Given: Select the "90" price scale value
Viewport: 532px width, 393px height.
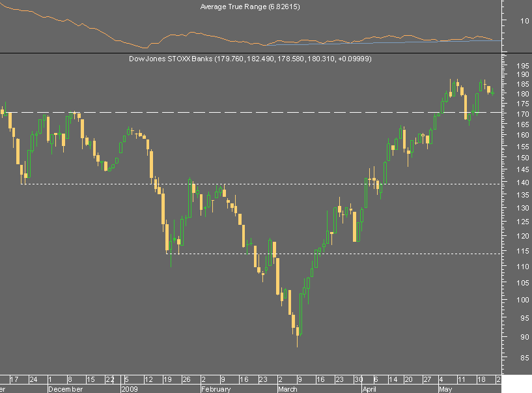Looking at the screenshot, I should [x=525, y=337].
